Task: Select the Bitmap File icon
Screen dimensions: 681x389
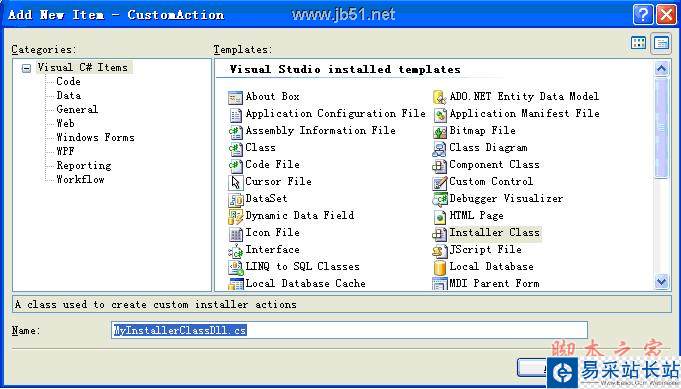Action: click(439, 132)
